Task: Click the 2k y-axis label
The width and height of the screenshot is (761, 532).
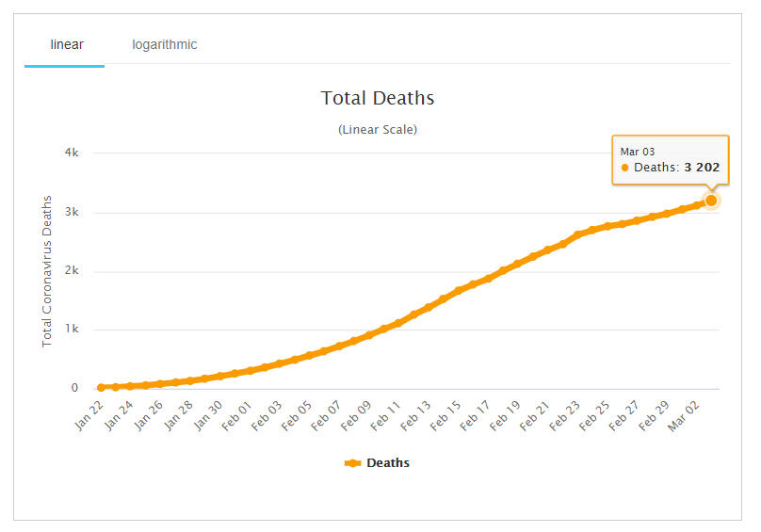Action: [x=72, y=271]
